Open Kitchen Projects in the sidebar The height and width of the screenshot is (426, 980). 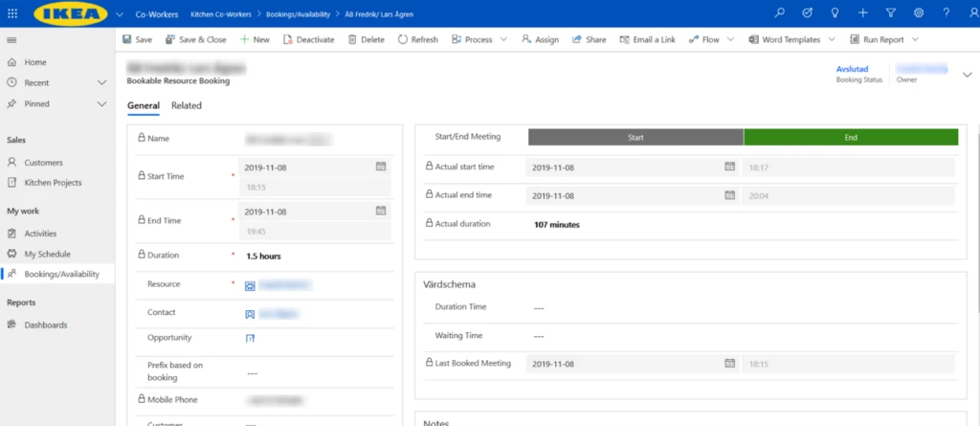(x=53, y=183)
